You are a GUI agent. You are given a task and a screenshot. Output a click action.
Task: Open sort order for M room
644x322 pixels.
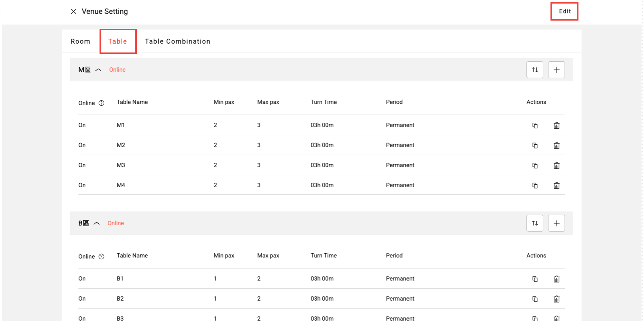[x=535, y=70]
